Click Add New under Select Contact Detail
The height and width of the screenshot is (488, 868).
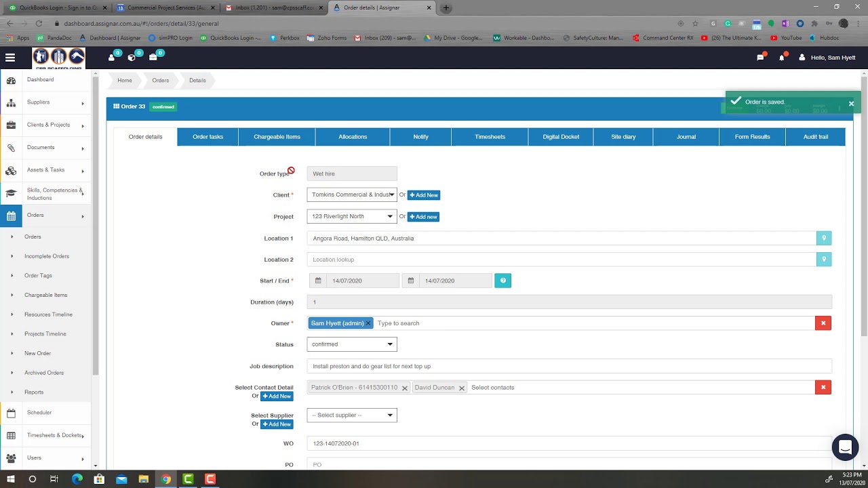pyautogui.click(x=277, y=396)
